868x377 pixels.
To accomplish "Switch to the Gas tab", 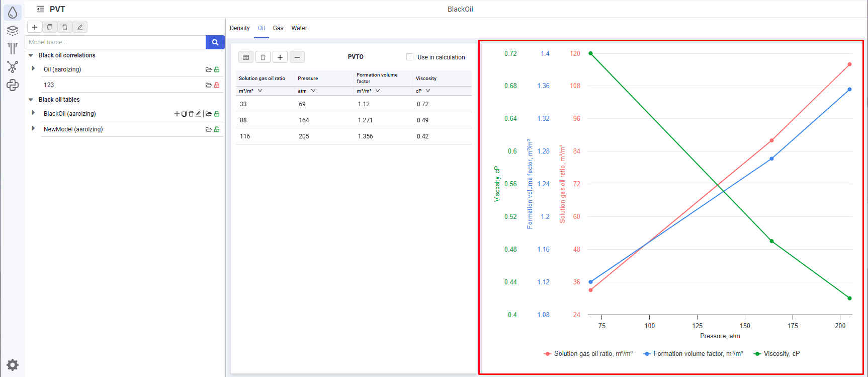I will point(278,28).
